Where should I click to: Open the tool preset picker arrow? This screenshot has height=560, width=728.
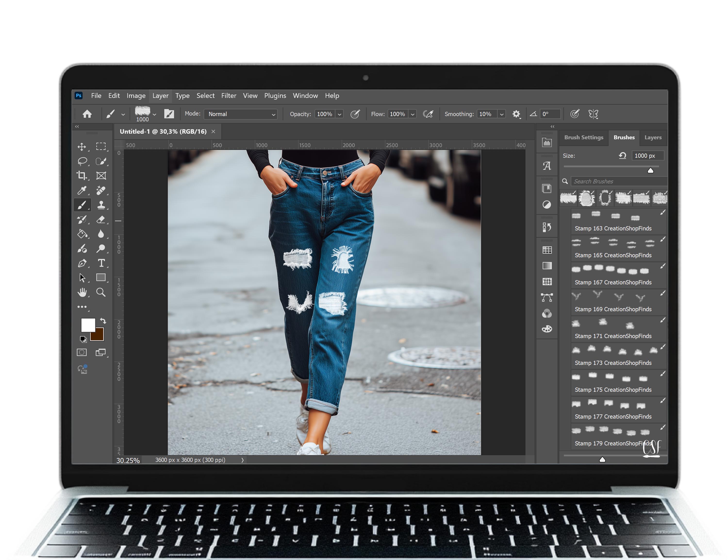pyautogui.click(x=123, y=114)
